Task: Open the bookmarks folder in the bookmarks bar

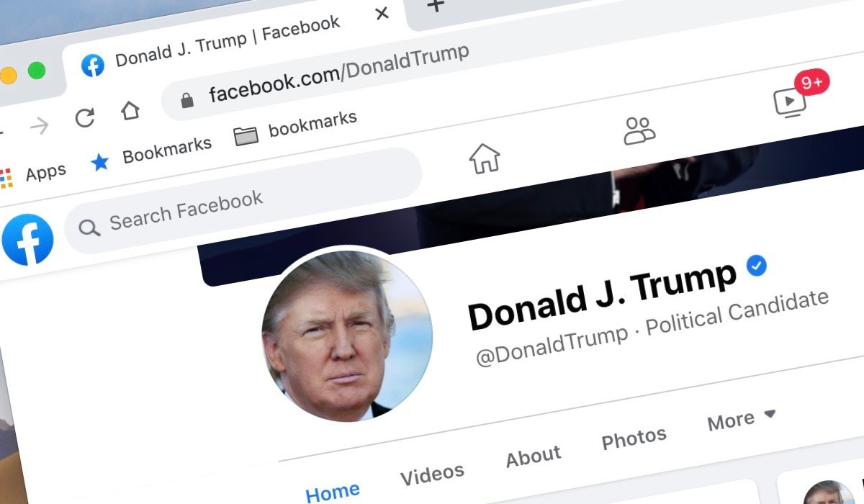Action: (295, 127)
